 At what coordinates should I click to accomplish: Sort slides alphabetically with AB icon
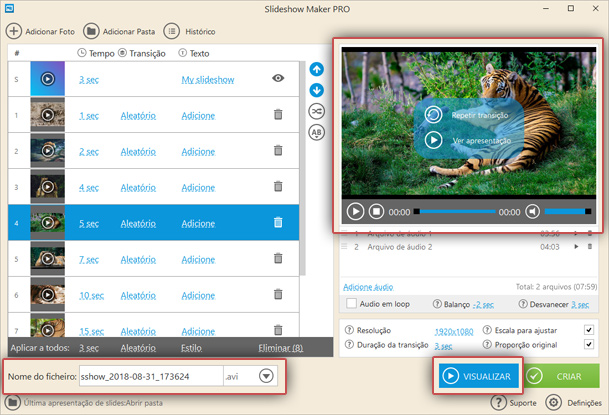click(317, 132)
